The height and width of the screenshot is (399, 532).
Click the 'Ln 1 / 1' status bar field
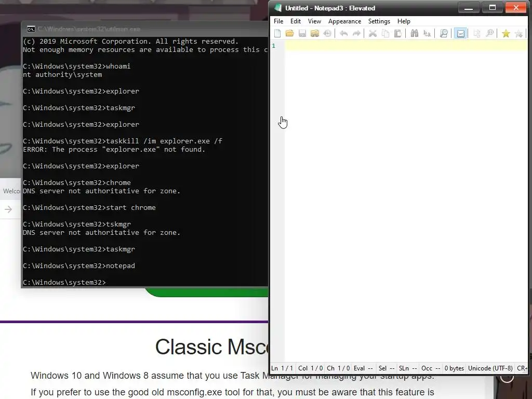coord(282,368)
